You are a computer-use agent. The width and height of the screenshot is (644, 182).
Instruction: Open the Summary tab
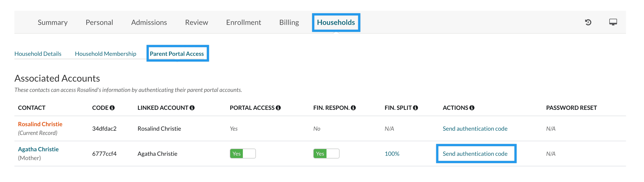click(52, 22)
